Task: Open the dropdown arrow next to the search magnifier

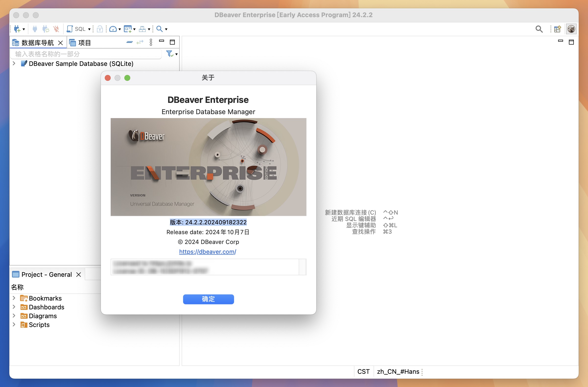Action: coord(166,29)
